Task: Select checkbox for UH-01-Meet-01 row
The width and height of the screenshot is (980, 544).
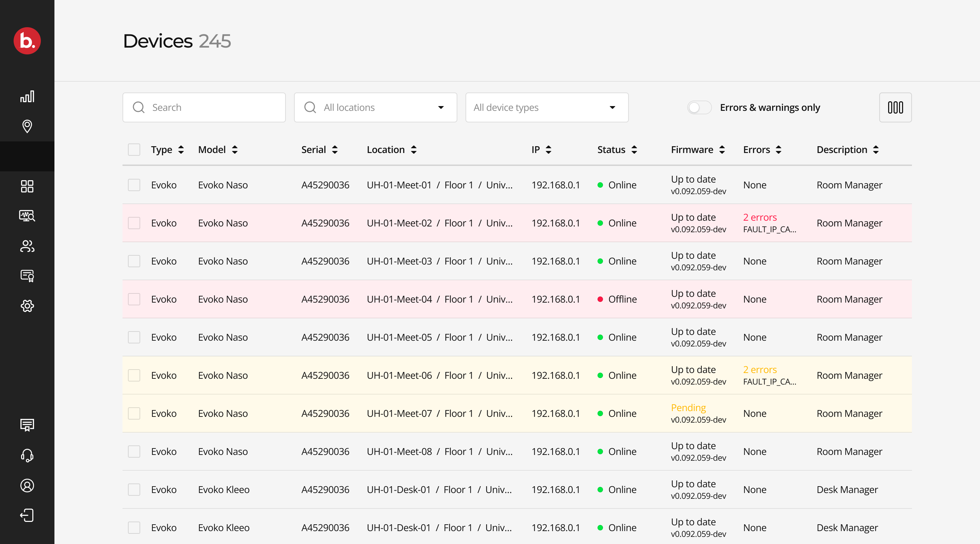Action: (x=134, y=185)
